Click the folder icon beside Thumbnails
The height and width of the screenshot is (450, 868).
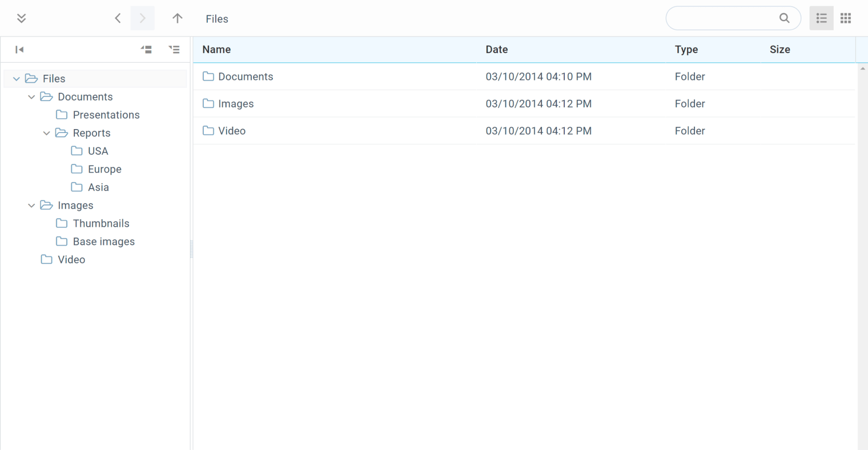(x=62, y=223)
